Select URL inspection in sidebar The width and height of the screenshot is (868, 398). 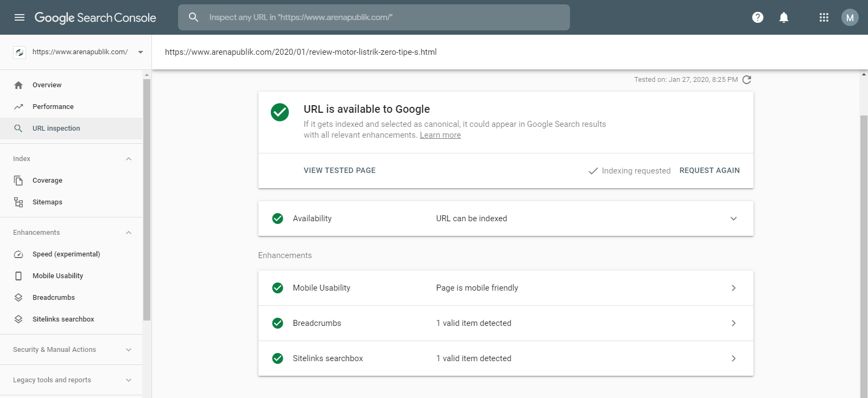coord(71,129)
